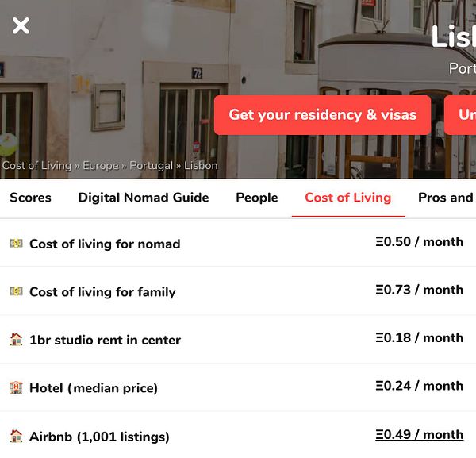Click the house icon beside Airbnb listings
Image resolution: width=476 pixels, height=458 pixels.
pos(16,436)
